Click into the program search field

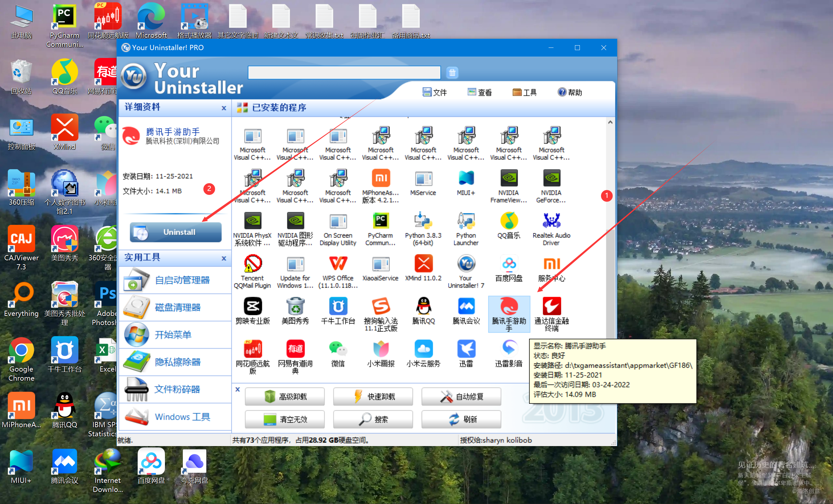(x=344, y=72)
